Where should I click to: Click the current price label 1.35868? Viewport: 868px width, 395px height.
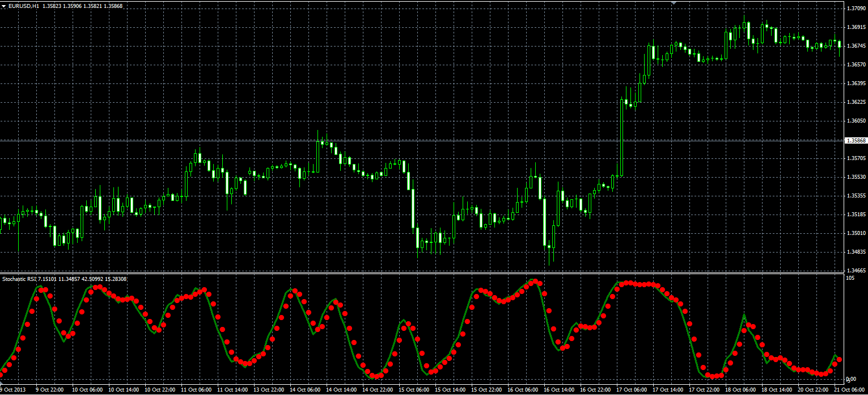[856, 140]
